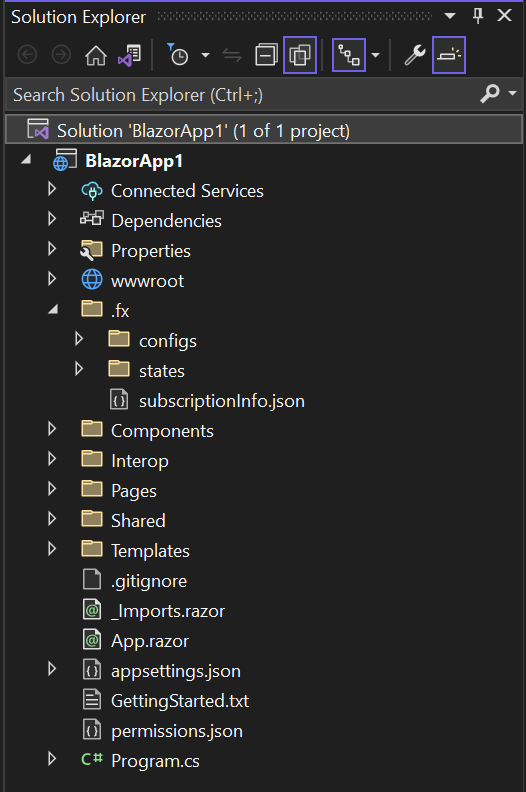Select GettingStarted.txt file
Screen dimensions: 526x792
click(180, 701)
